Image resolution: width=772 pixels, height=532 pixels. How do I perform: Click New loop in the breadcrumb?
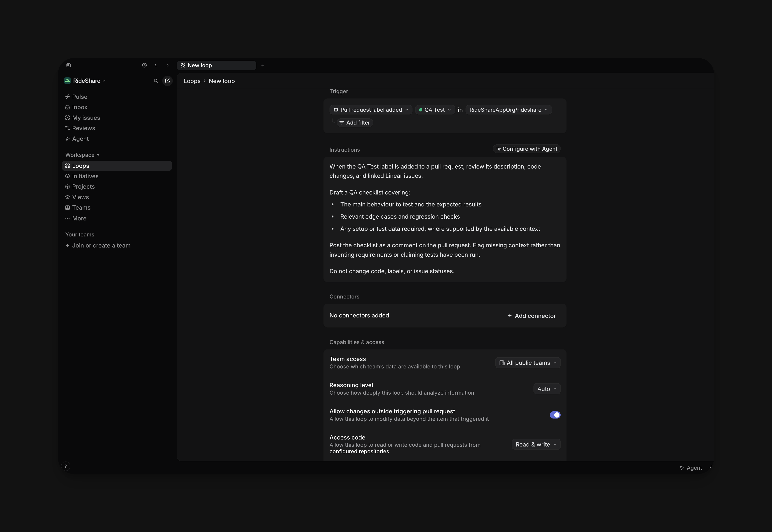pos(222,81)
